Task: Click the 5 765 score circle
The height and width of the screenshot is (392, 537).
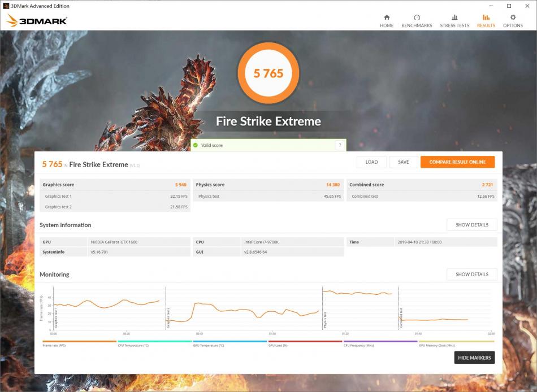Action: point(268,73)
